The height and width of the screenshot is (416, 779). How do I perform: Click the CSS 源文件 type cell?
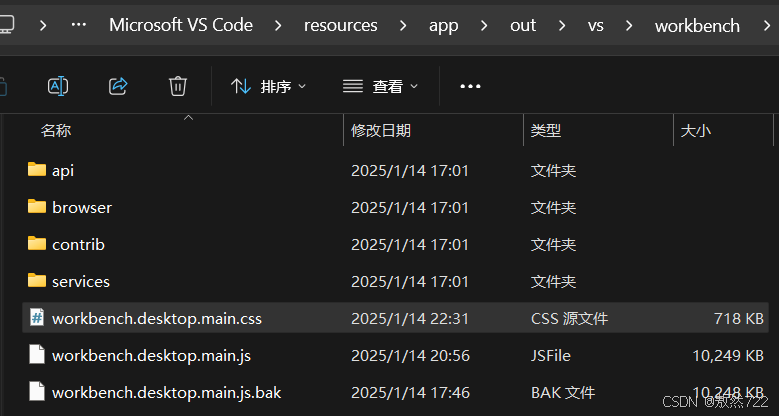click(569, 319)
